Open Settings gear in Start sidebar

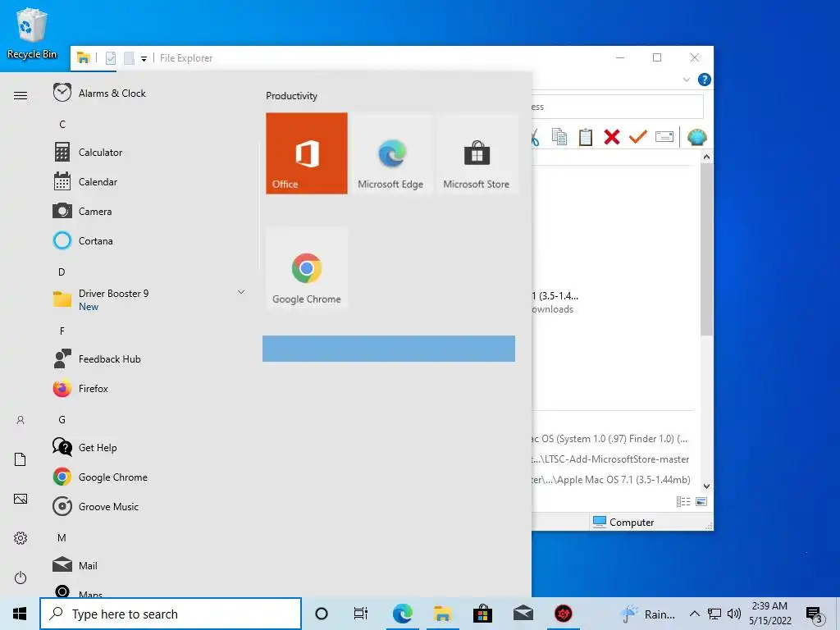coord(21,538)
